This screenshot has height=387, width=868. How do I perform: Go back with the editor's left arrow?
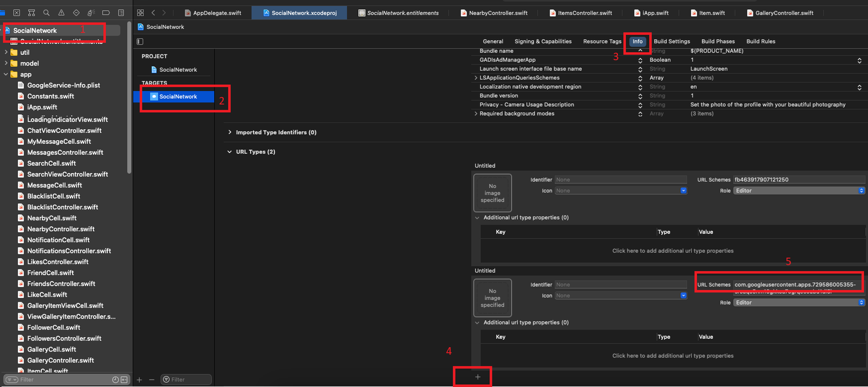(154, 12)
